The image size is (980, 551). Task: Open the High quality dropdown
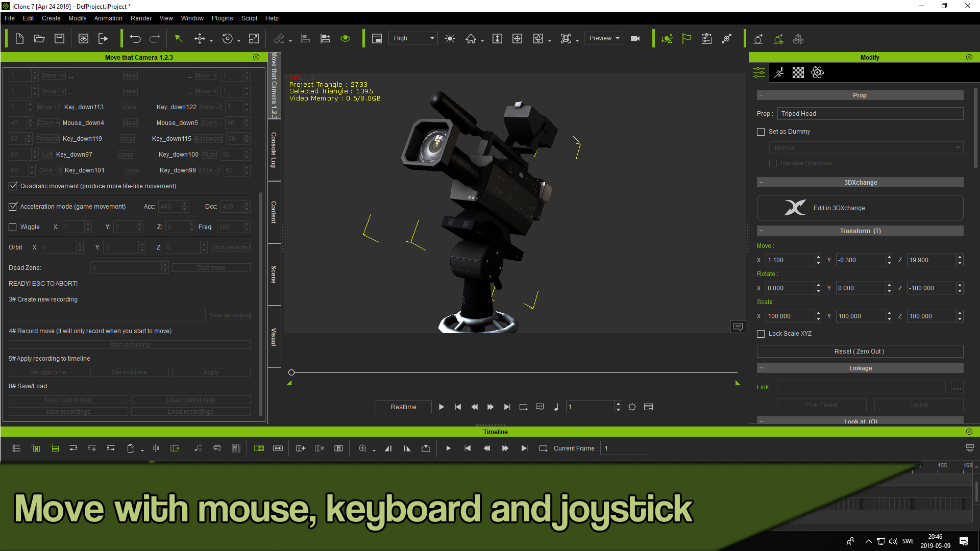pos(413,38)
